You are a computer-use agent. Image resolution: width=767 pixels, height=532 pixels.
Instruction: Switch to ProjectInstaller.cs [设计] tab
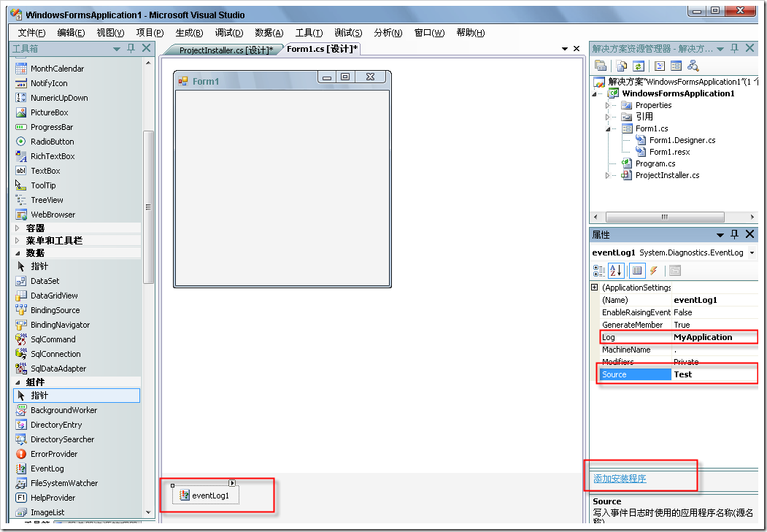[226, 50]
